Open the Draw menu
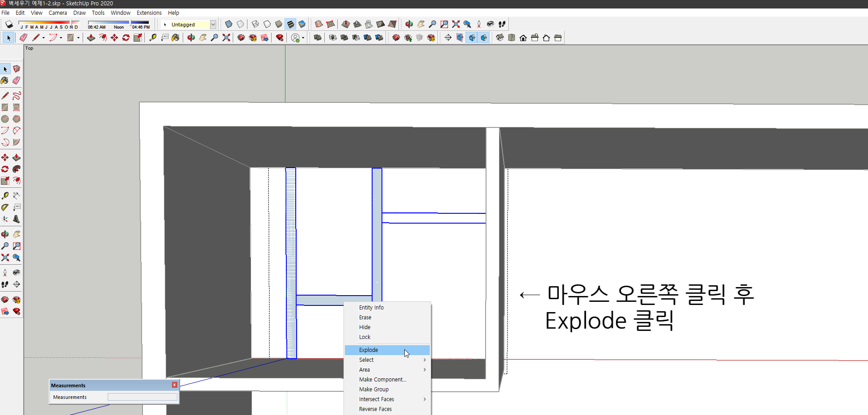Screen dimensions: 868x415 [80, 13]
